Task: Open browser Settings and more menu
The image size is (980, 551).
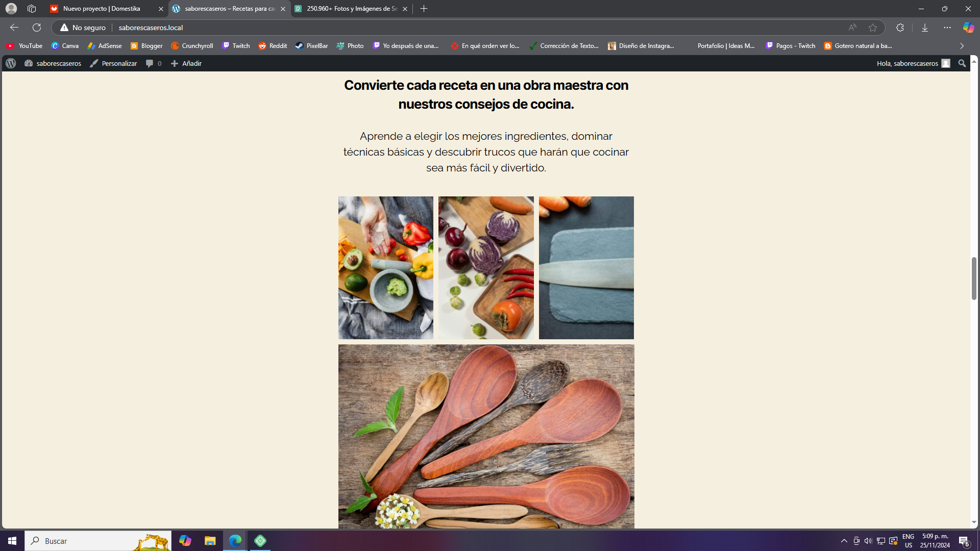Action: pyautogui.click(x=947, y=28)
